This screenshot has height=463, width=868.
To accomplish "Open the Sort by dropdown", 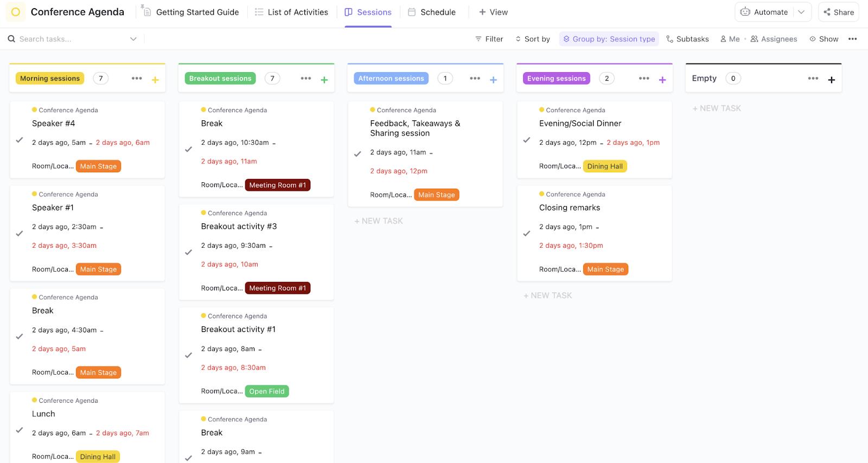I will [x=533, y=39].
